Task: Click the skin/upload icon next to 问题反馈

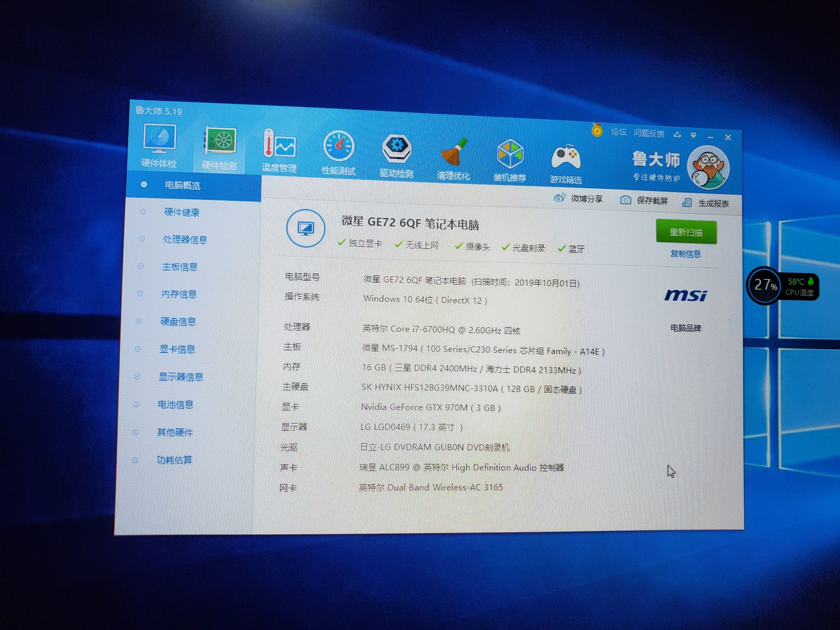Action: [x=677, y=134]
